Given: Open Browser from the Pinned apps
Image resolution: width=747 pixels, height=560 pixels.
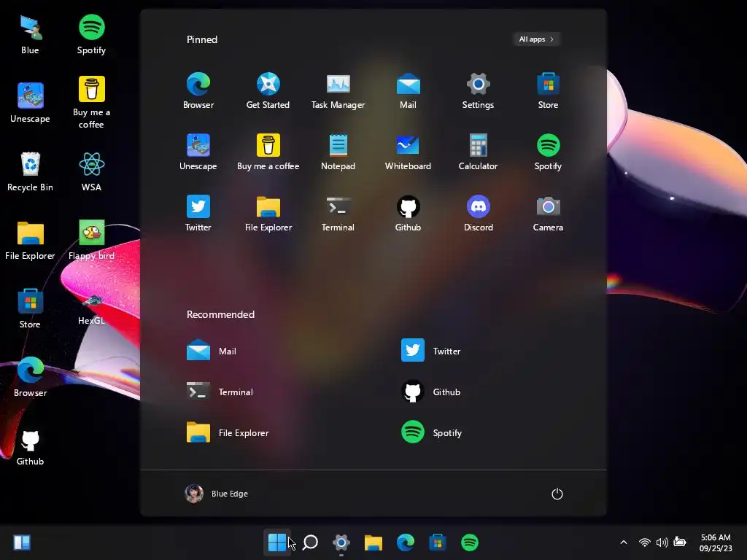Looking at the screenshot, I should click(198, 91).
